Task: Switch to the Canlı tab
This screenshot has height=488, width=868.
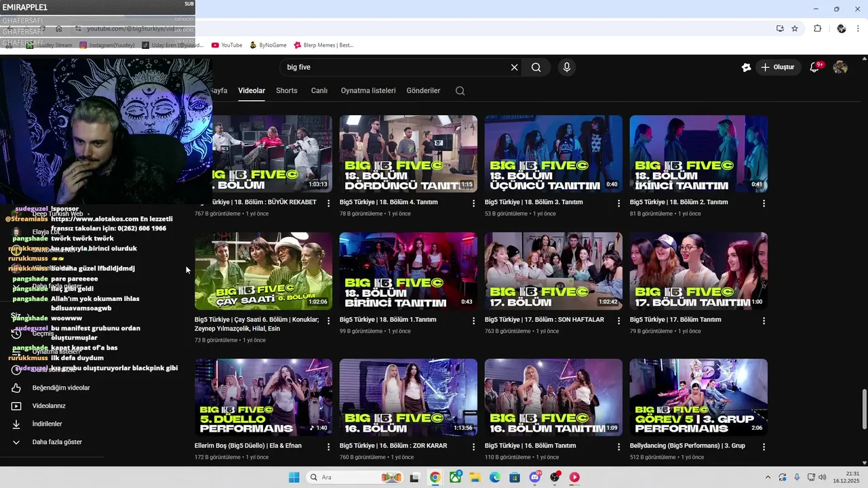Action: pos(319,91)
